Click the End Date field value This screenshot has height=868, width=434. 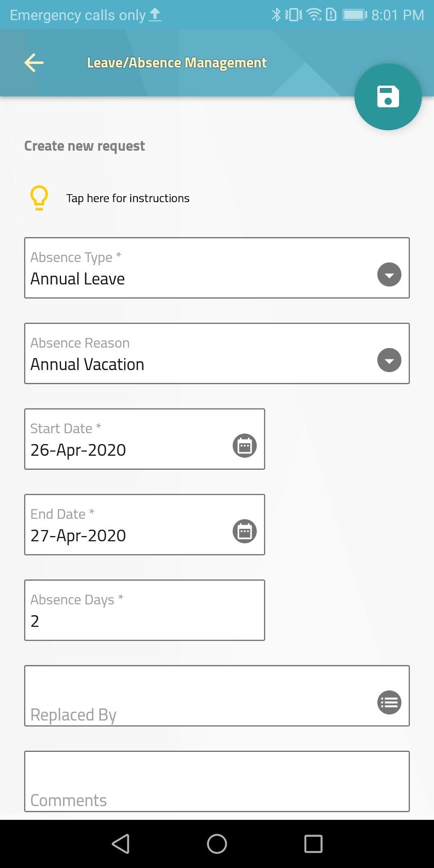pos(78,536)
